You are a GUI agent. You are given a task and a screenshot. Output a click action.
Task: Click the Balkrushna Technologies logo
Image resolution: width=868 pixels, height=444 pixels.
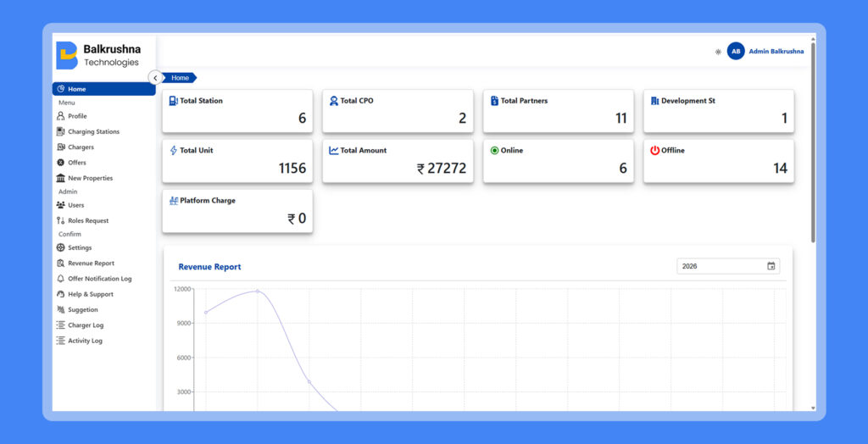[x=98, y=55]
